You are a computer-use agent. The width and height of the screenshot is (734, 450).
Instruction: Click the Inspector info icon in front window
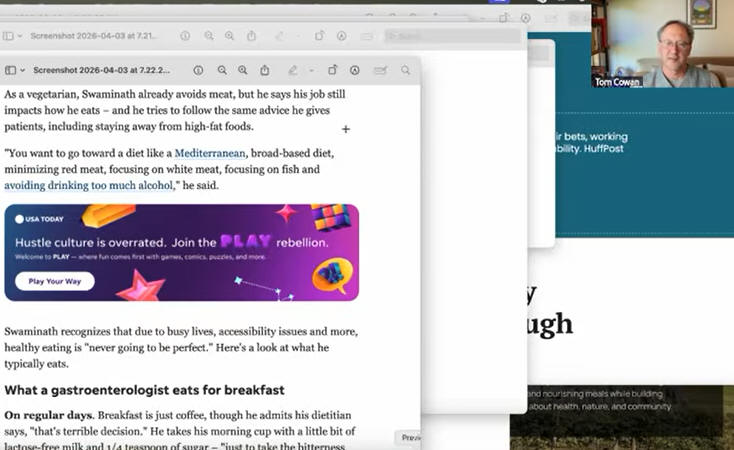pyautogui.click(x=198, y=71)
